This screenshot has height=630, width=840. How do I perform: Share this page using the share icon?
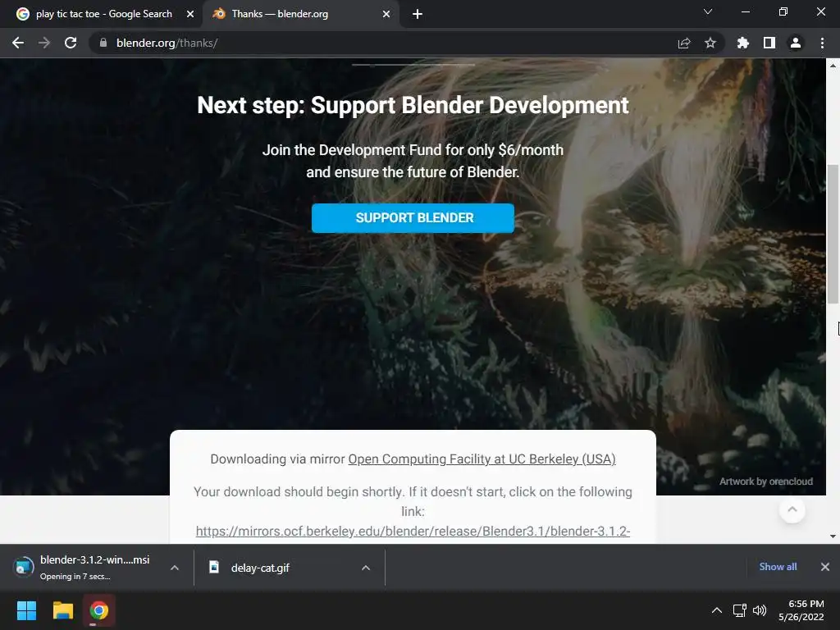coord(684,43)
